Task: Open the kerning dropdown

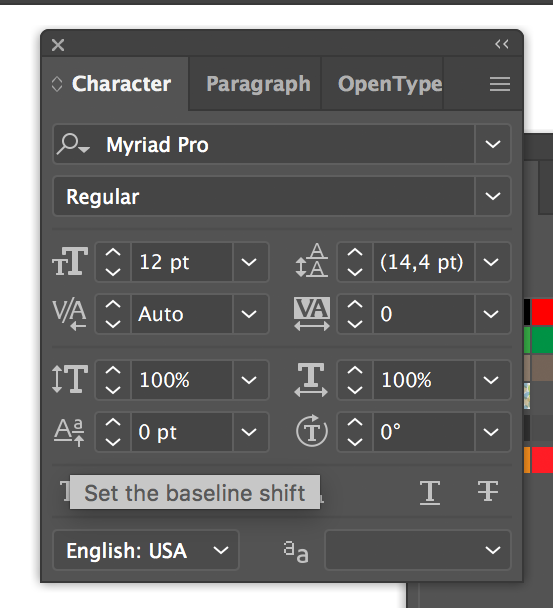Action: click(249, 314)
